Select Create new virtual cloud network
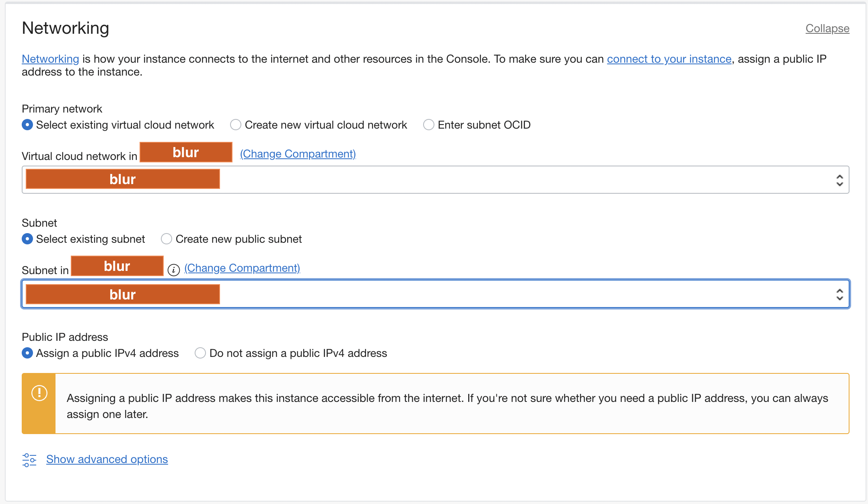 coord(235,125)
